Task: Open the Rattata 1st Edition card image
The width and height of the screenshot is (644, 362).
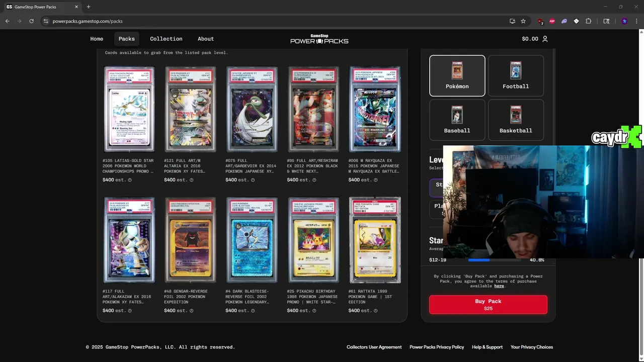Action: 375,240
